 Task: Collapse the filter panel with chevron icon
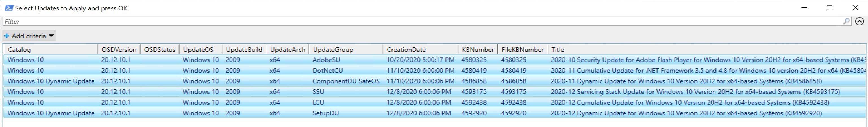(x=860, y=21)
